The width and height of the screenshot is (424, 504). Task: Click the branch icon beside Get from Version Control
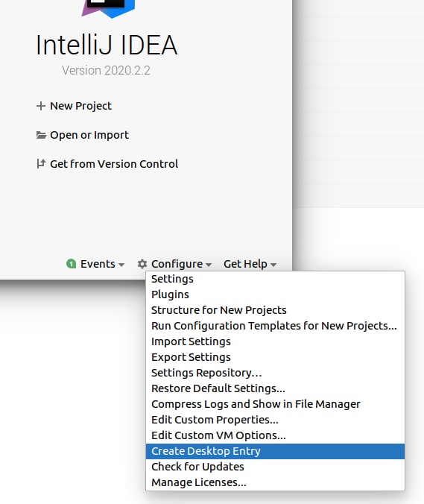coord(41,163)
